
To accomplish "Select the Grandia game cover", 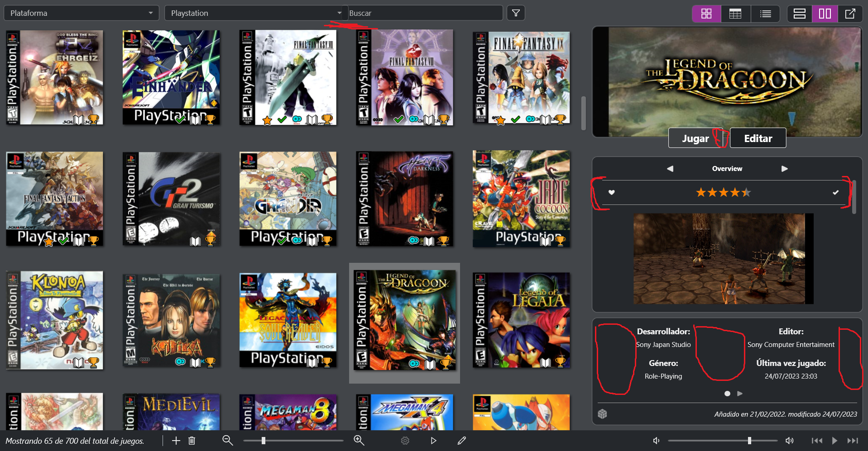I will [288, 199].
